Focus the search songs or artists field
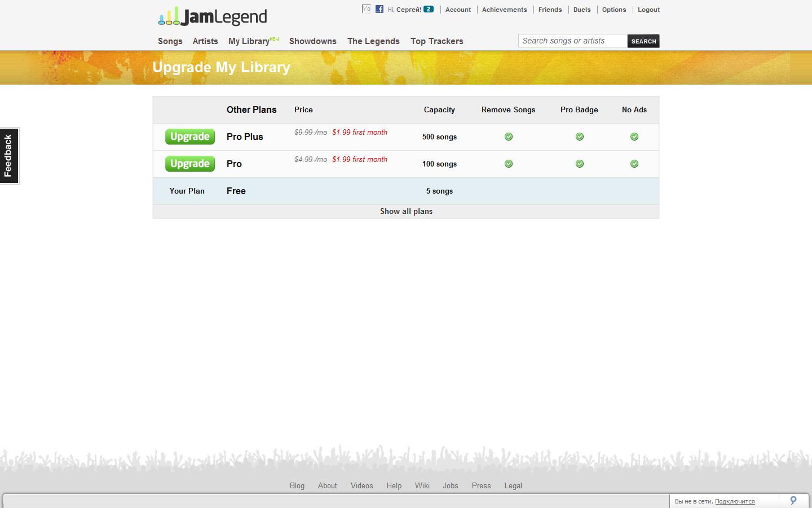 click(x=573, y=41)
